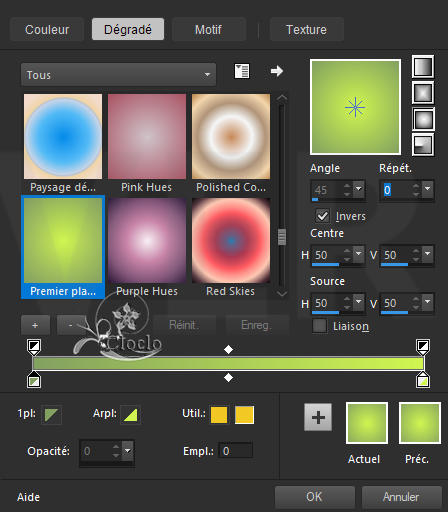The height and width of the screenshot is (512, 448).
Task: Select the sunburst gradient style icon
Action: click(423, 119)
